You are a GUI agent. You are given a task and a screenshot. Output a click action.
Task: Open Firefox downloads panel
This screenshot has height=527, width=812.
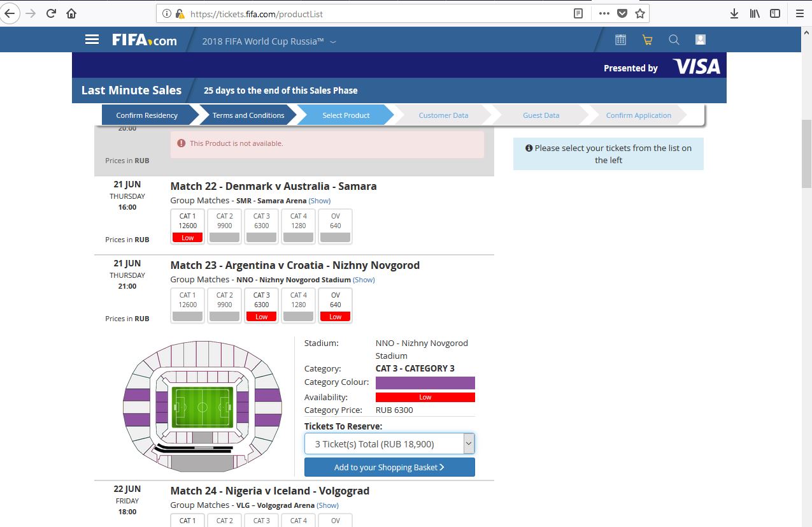pos(734,13)
